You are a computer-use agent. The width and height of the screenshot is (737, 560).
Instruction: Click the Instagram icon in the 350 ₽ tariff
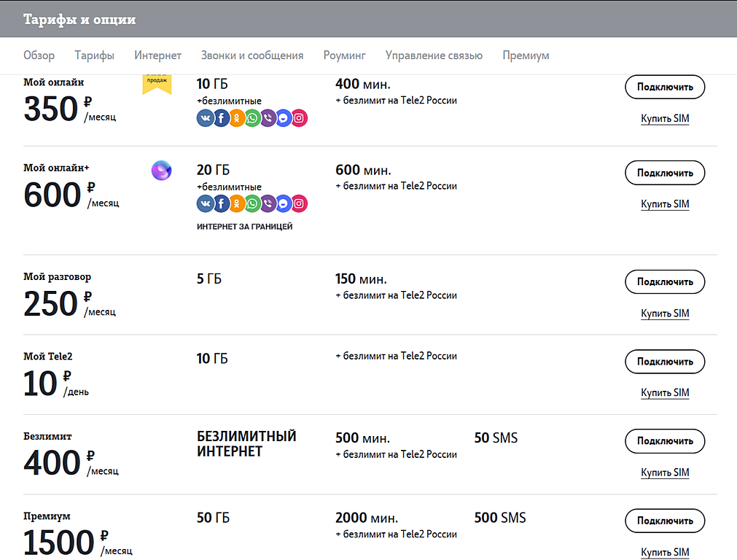tap(300, 118)
